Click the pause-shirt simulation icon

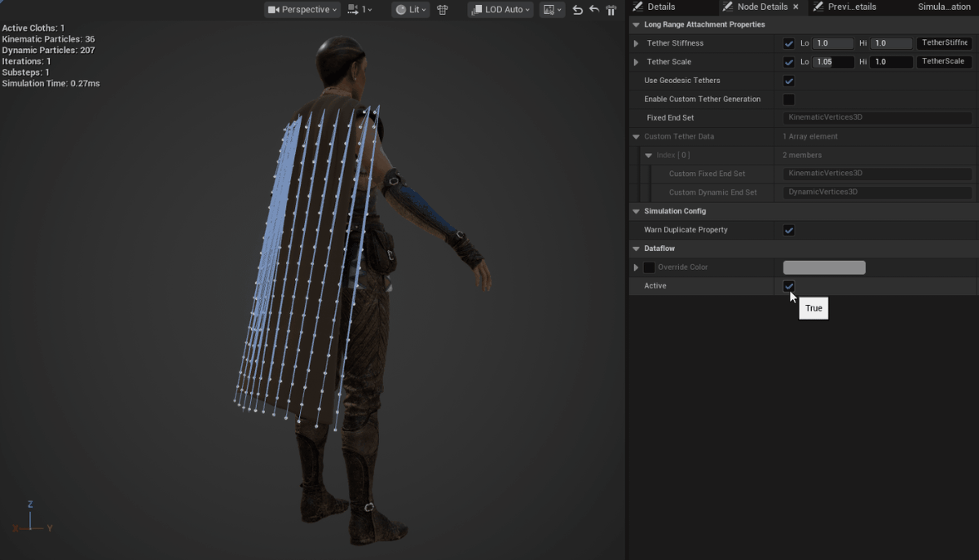[611, 10]
